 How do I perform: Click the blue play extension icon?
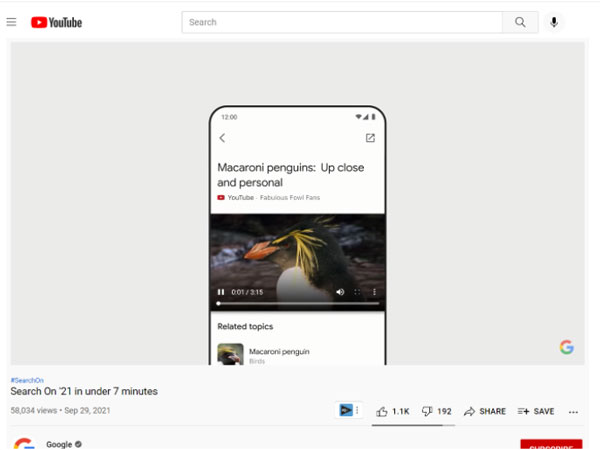coord(346,411)
